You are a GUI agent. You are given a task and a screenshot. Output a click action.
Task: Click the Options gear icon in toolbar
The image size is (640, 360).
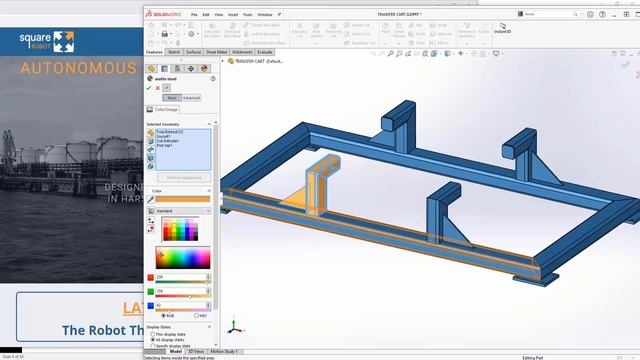(x=191, y=34)
